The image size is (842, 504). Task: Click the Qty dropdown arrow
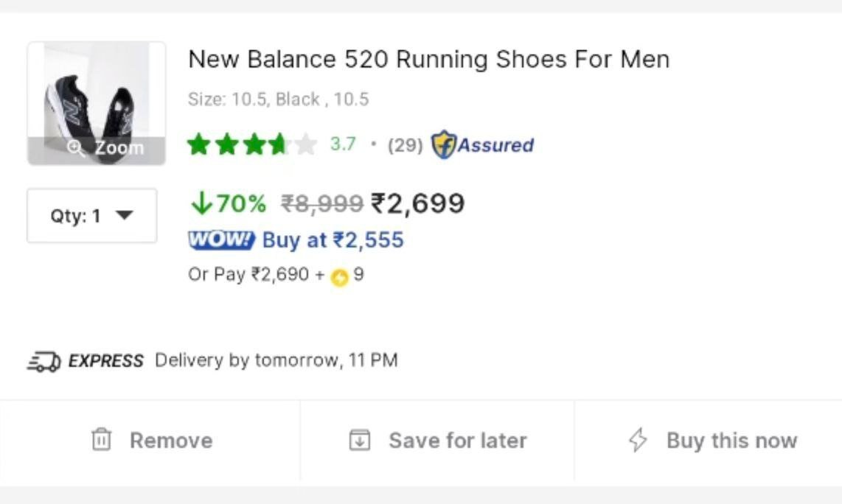125,215
